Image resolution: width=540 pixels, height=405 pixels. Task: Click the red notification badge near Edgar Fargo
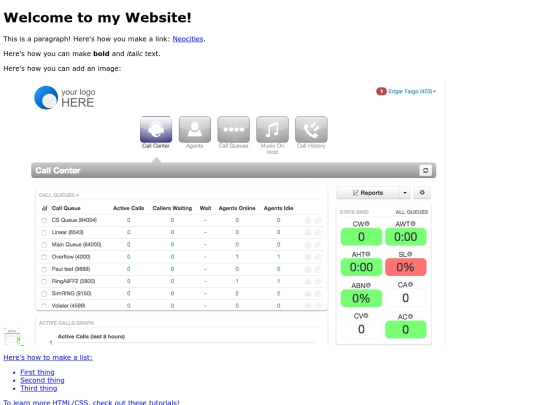click(x=381, y=91)
